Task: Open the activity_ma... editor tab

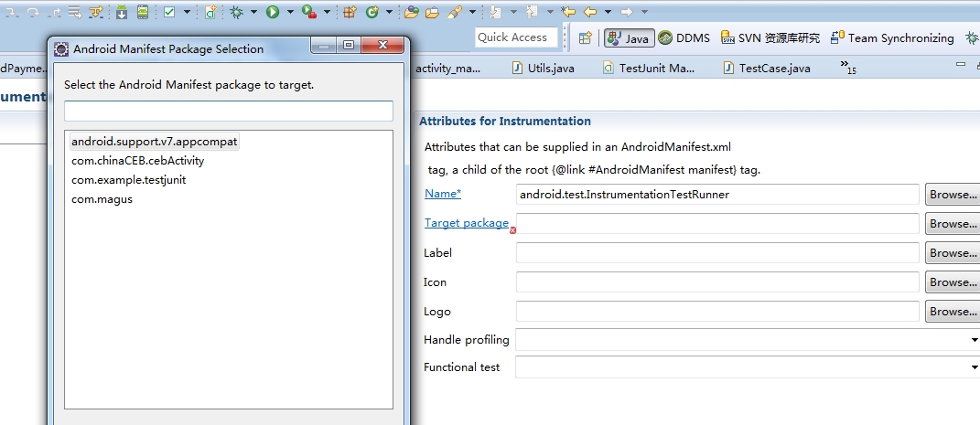Action: (x=448, y=68)
